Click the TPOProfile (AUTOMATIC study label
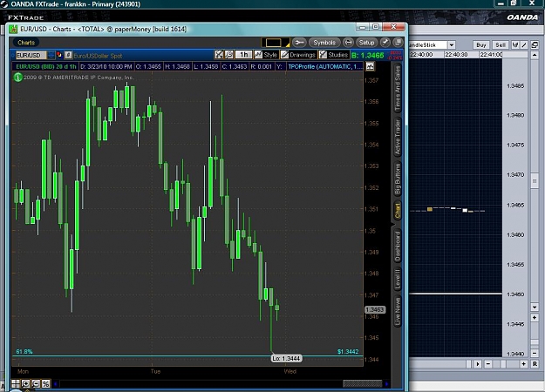Viewport: 545px width, 392px height. pyautogui.click(x=324, y=67)
